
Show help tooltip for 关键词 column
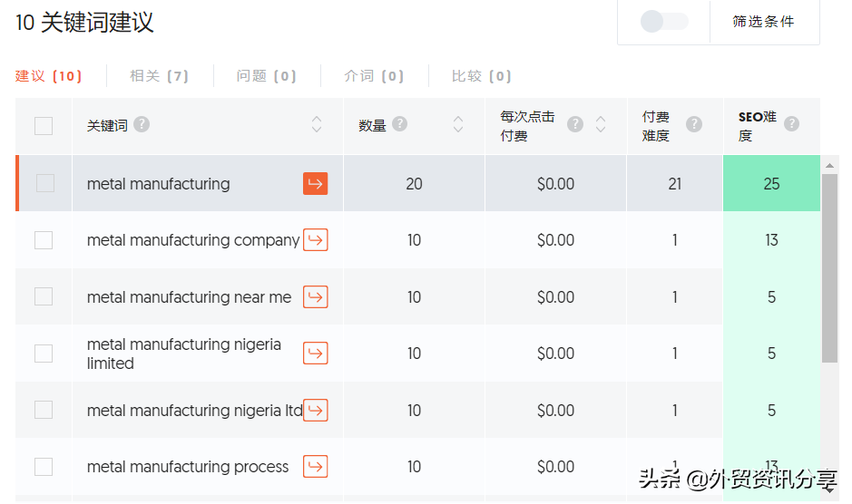142,124
